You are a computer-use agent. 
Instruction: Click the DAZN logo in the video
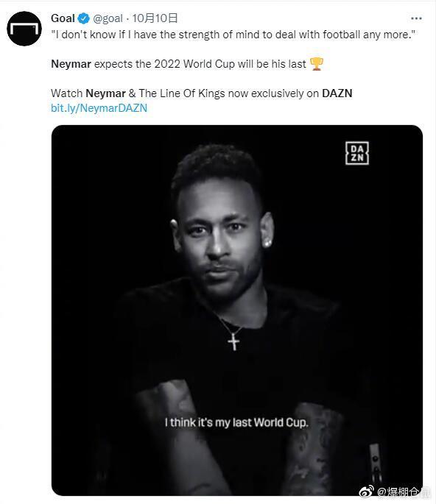357,153
